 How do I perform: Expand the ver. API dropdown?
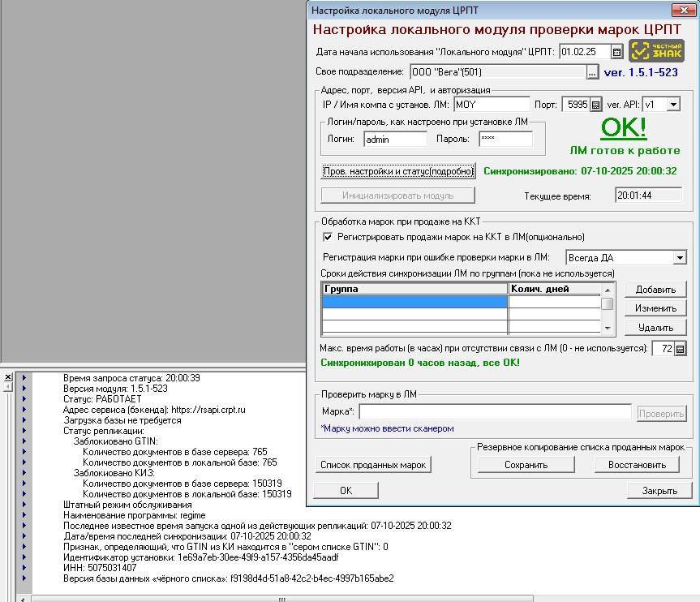[x=672, y=105]
